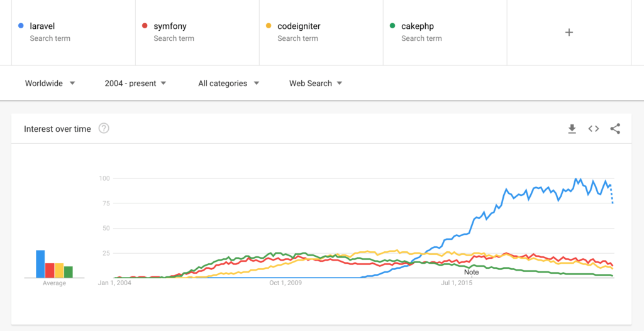Image resolution: width=644 pixels, height=331 pixels.
Task: Click the blue laravel color dot
Action: click(21, 26)
